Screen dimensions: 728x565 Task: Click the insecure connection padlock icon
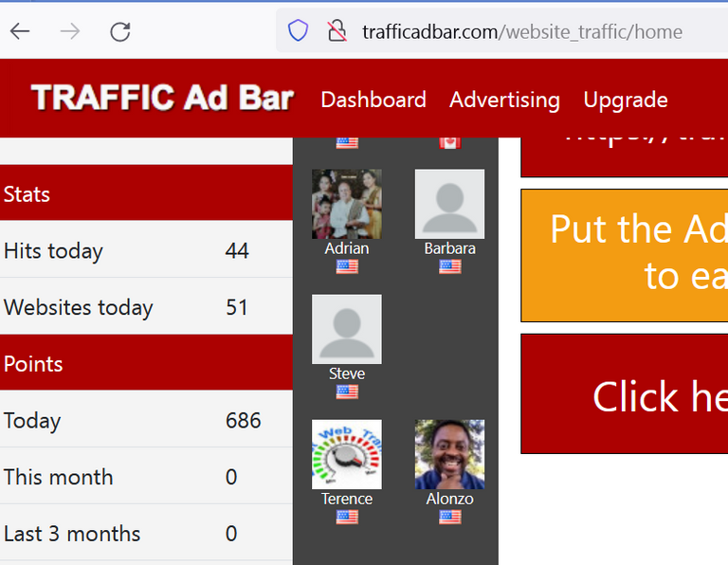point(337,30)
